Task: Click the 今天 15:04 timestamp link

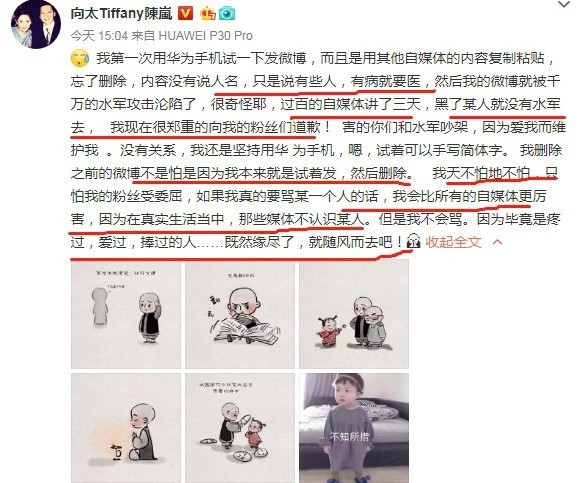Action: coord(99,36)
